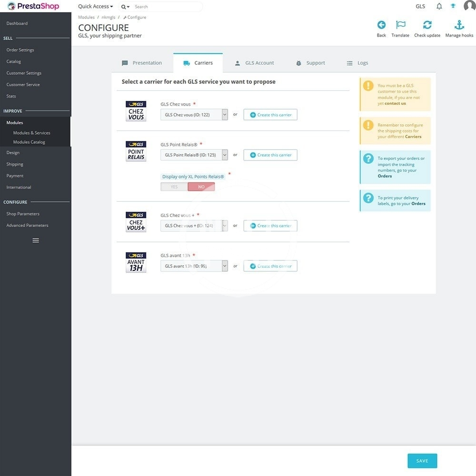The height and width of the screenshot is (476, 476).
Task: Expand the Quick Access menu
Action: pyautogui.click(x=95, y=7)
